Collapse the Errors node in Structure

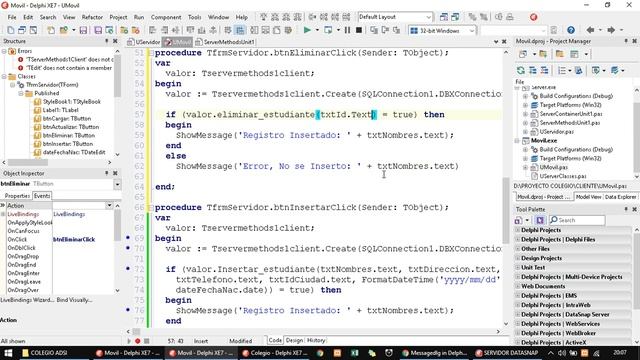tap(4, 51)
